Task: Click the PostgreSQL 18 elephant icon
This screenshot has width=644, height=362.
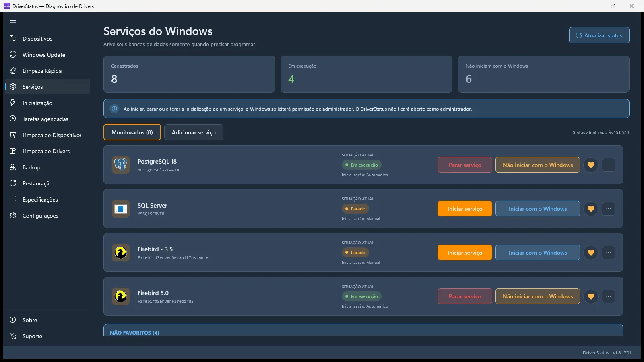Action: coord(121,165)
